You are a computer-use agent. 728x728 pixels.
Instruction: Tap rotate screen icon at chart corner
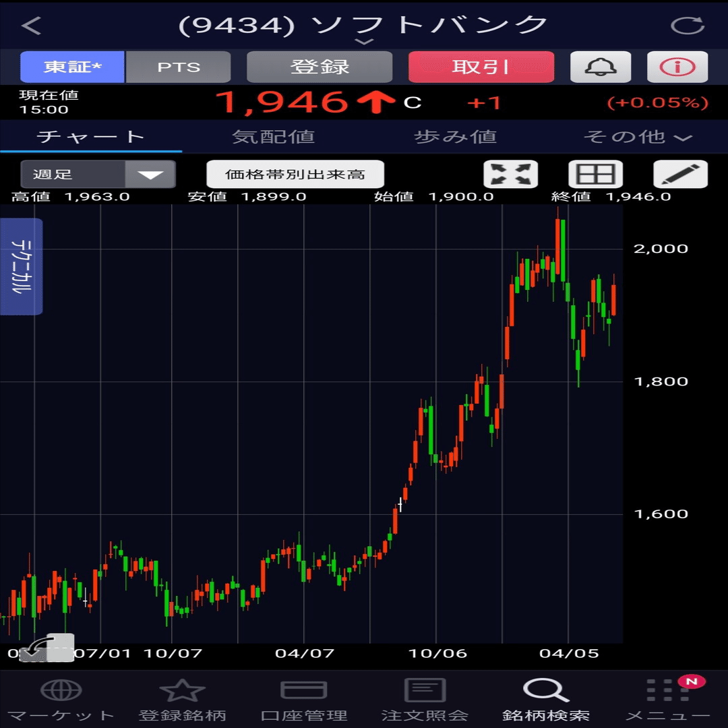(x=47, y=648)
